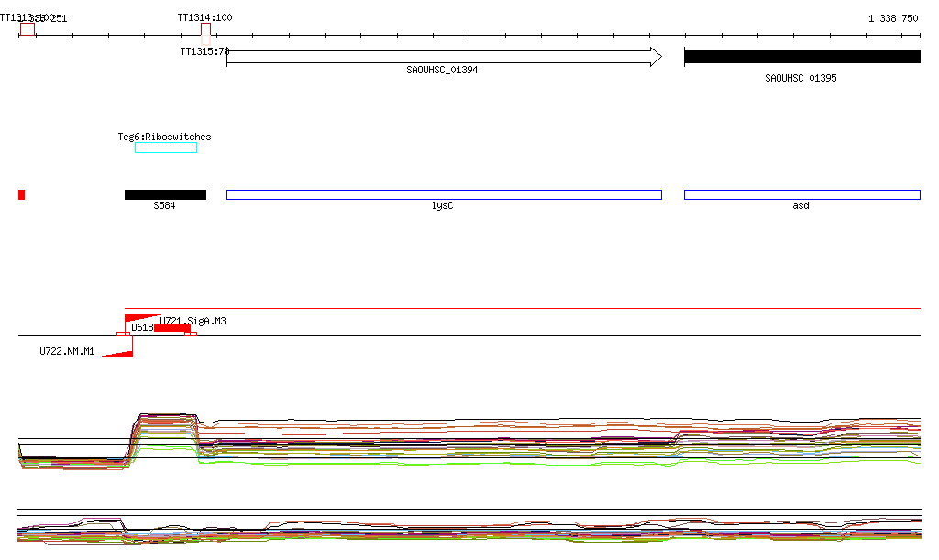The image size is (939, 560).
Task: Click the 1 338 750 position label
Action: click(892, 18)
